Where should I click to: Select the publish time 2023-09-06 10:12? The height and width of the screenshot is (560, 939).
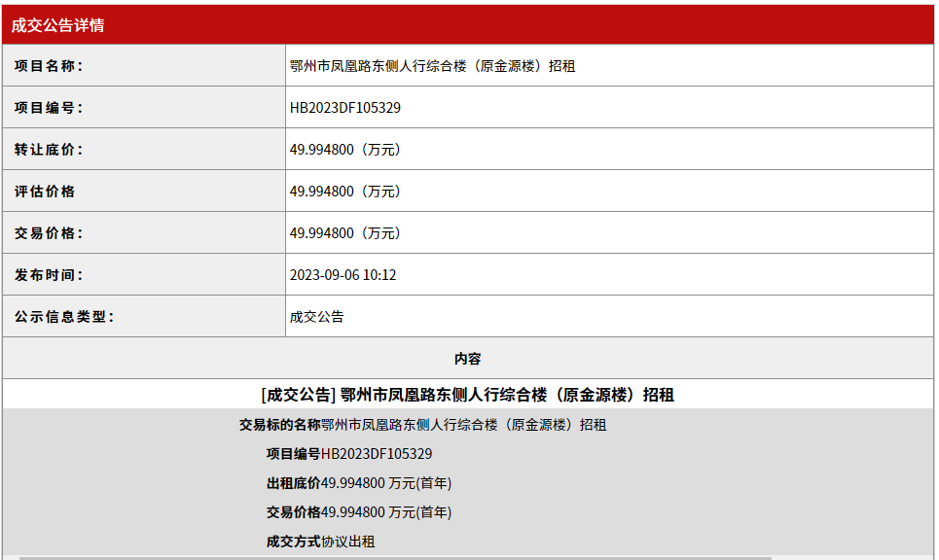[343, 275]
